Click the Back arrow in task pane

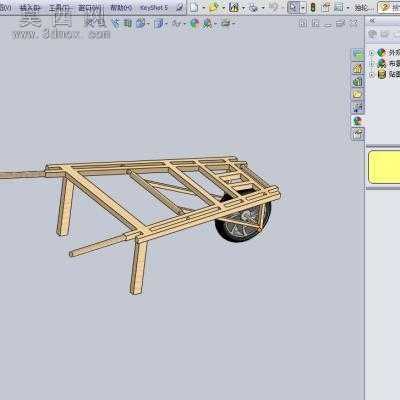click(x=373, y=34)
